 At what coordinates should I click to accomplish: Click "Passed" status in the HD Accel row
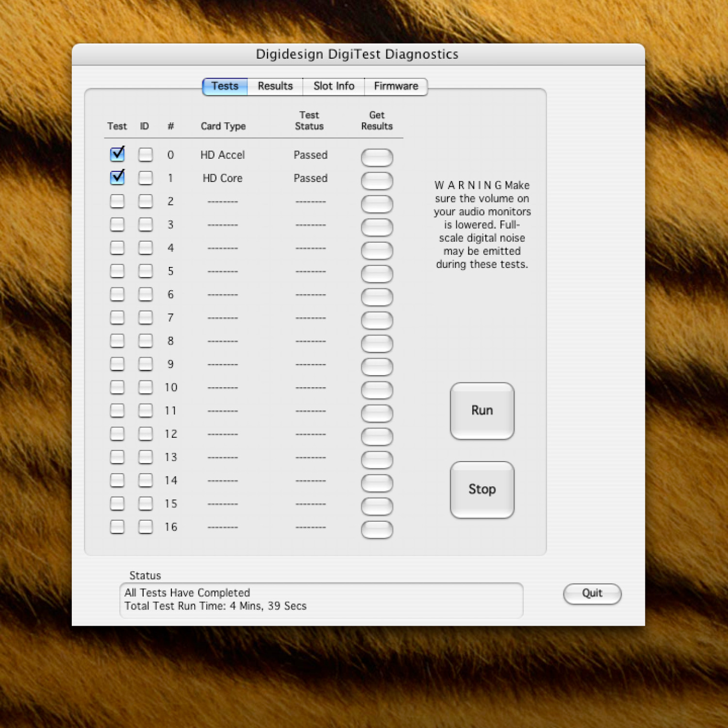coord(311,155)
